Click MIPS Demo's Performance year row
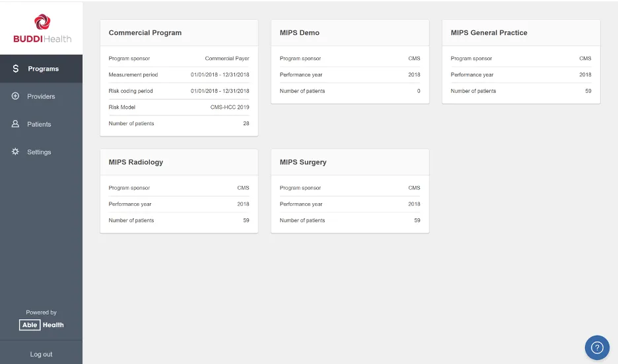This screenshot has height=364, width=618. click(x=350, y=75)
